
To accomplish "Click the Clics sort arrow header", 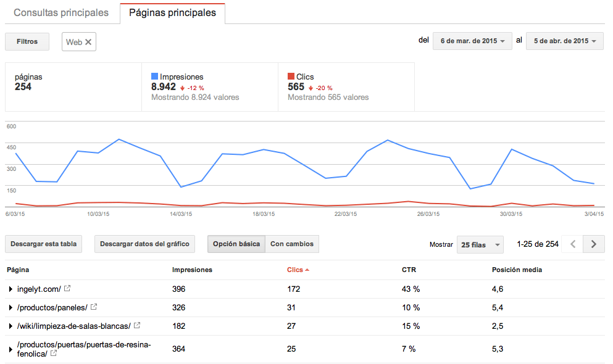I will point(298,270).
